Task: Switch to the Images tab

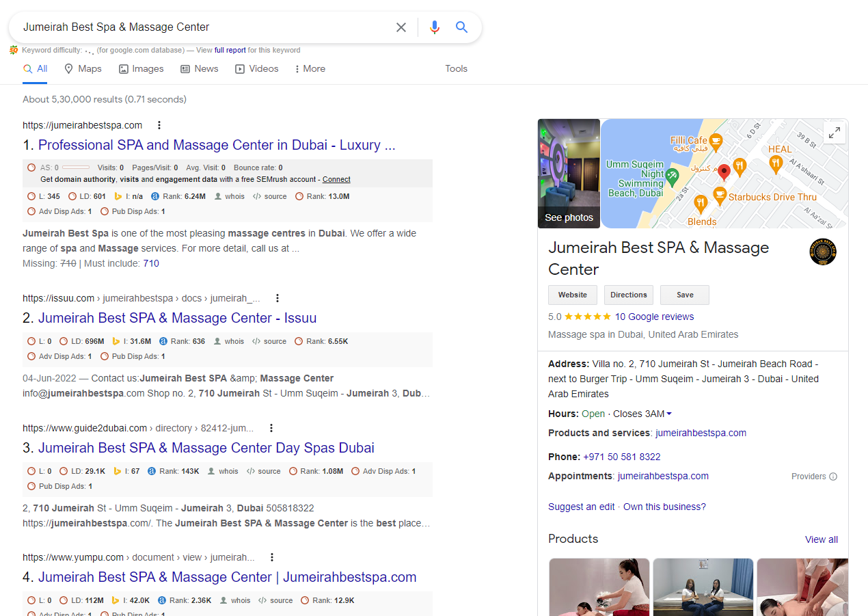Action: (141, 68)
